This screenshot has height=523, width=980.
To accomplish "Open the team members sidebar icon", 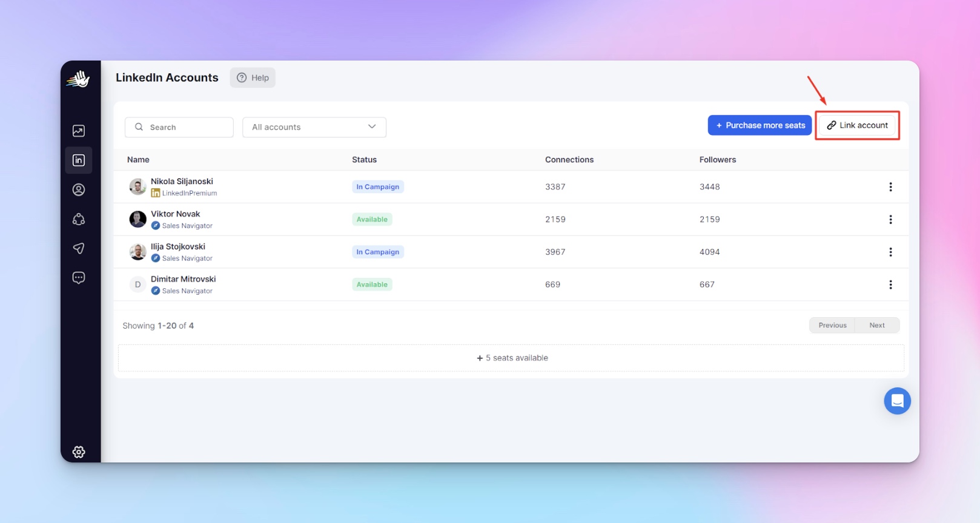I will coord(79,219).
